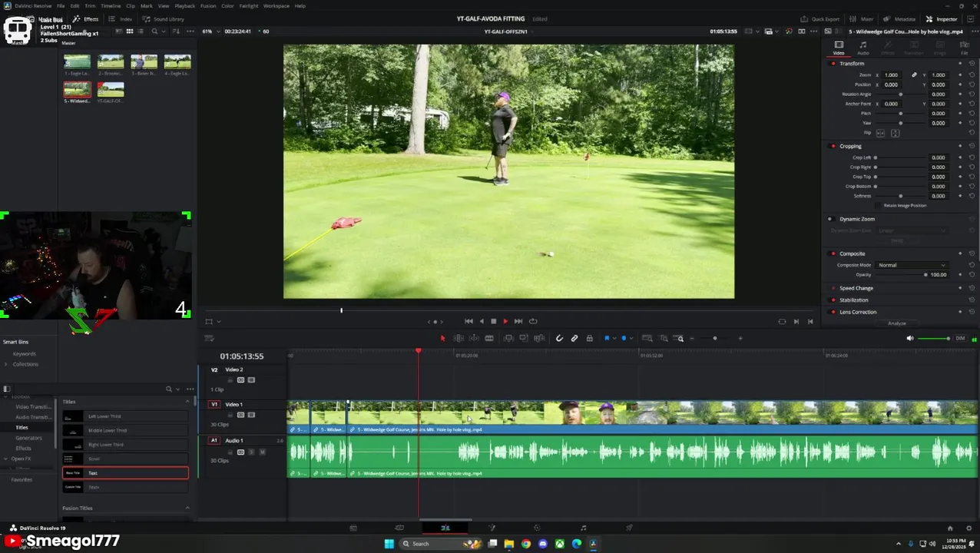The width and height of the screenshot is (980, 553).
Task: Toggle timeline Snapping magnet icon
Action: (559, 339)
